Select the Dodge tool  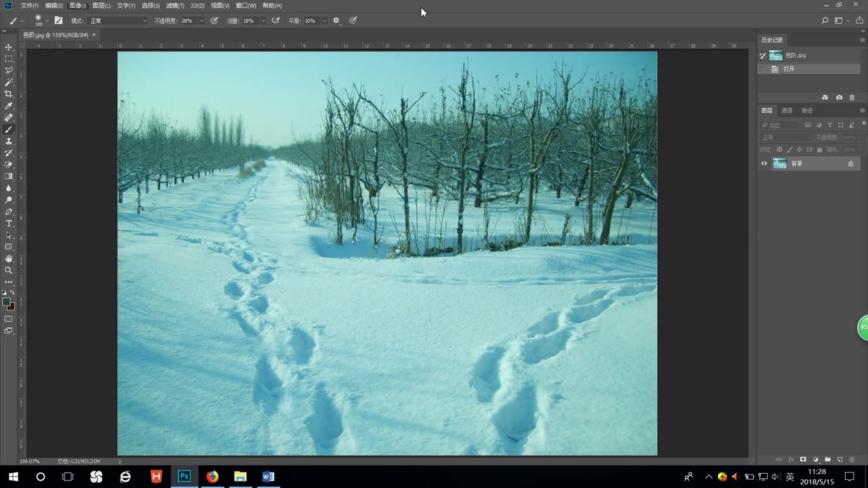click(x=9, y=200)
